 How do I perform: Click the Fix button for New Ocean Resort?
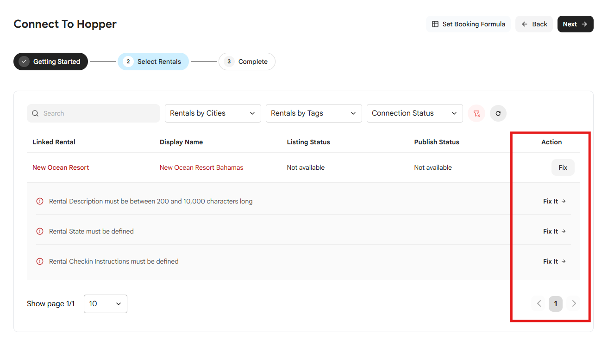(563, 167)
